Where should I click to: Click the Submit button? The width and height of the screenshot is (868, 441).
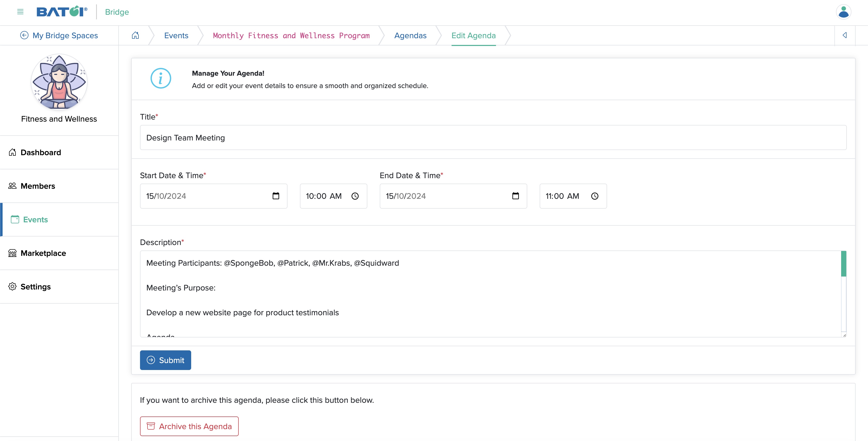tap(165, 360)
